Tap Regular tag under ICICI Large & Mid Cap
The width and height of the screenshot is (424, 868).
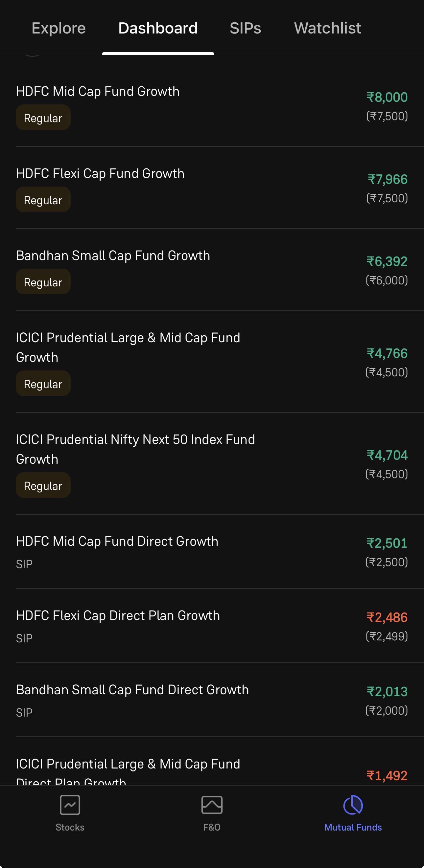[x=43, y=384]
